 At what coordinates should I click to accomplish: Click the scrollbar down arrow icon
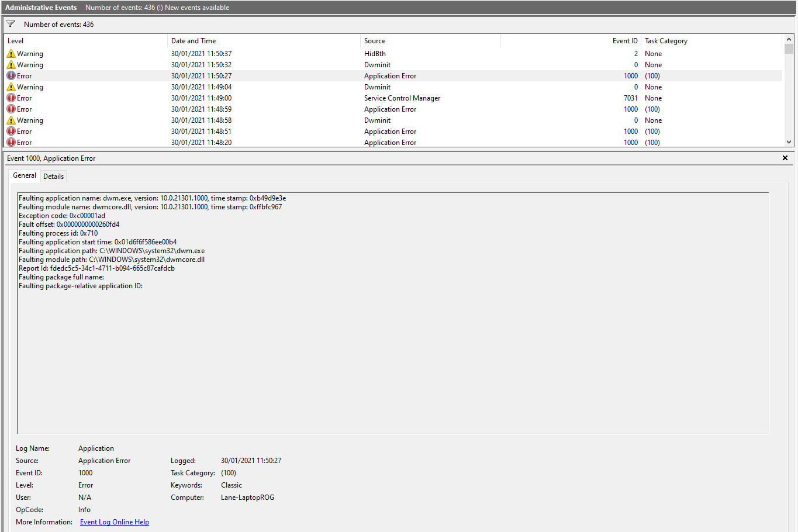click(x=789, y=141)
